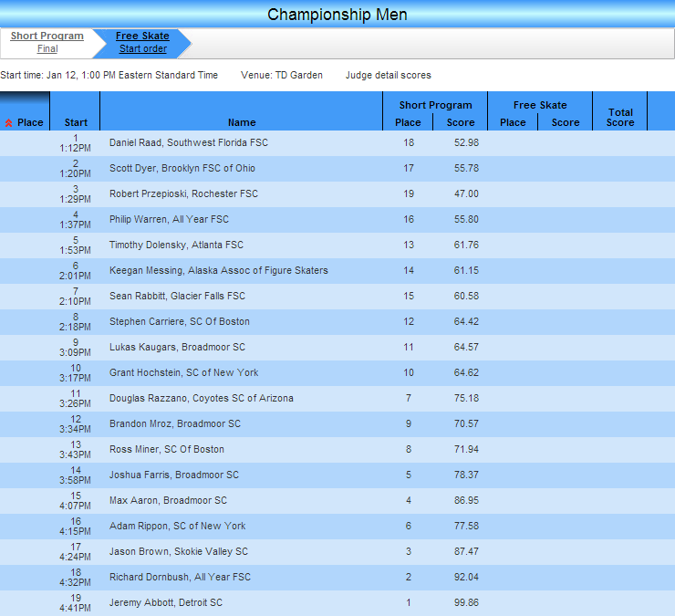
Task: Select Sean Rabbitt, Glacier Falls FSC
Action: pyautogui.click(x=177, y=296)
